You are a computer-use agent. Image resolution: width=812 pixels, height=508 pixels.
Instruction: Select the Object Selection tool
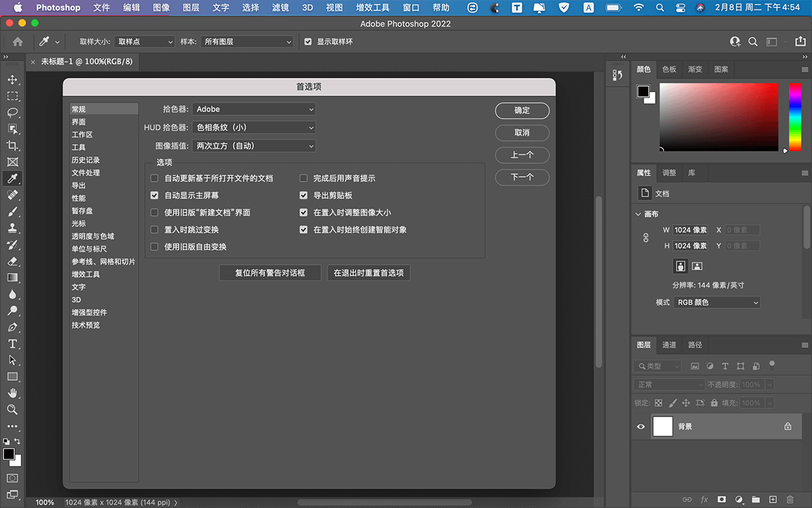click(x=12, y=129)
